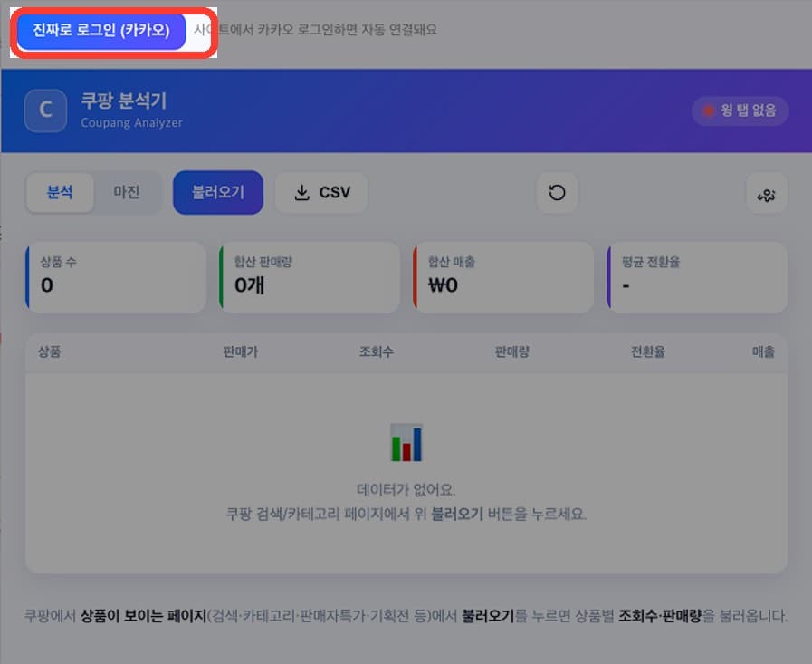The height and width of the screenshot is (664, 812).
Task: Click the 진짜로 로그인 (카카오) button
Action: 101,31
